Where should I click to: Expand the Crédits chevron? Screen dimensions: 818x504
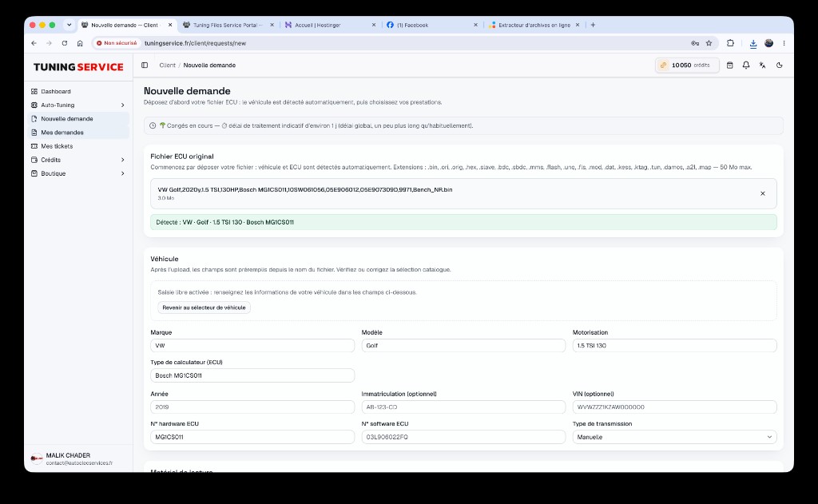[122, 160]
